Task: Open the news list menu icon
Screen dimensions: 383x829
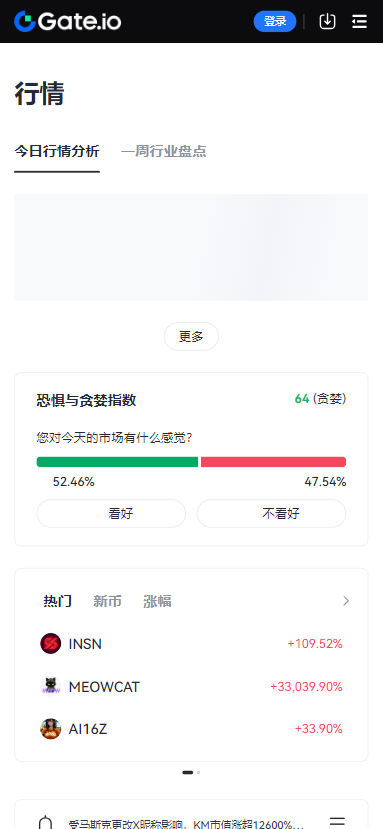Action: (338, 822)
